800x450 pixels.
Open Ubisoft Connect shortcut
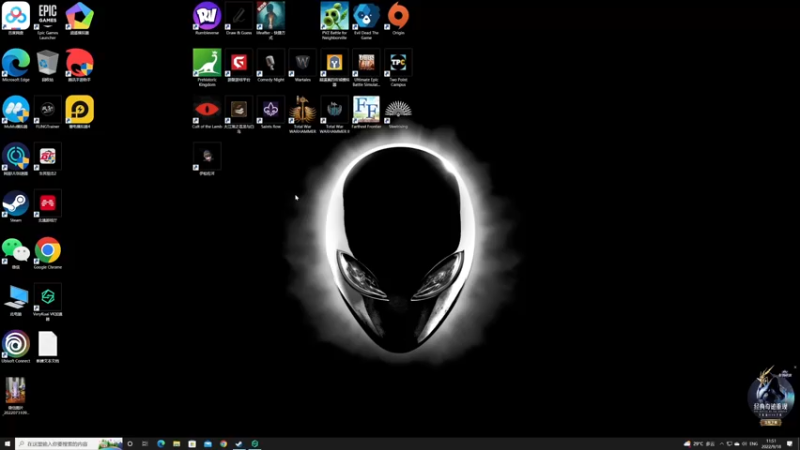click(16, 347)
